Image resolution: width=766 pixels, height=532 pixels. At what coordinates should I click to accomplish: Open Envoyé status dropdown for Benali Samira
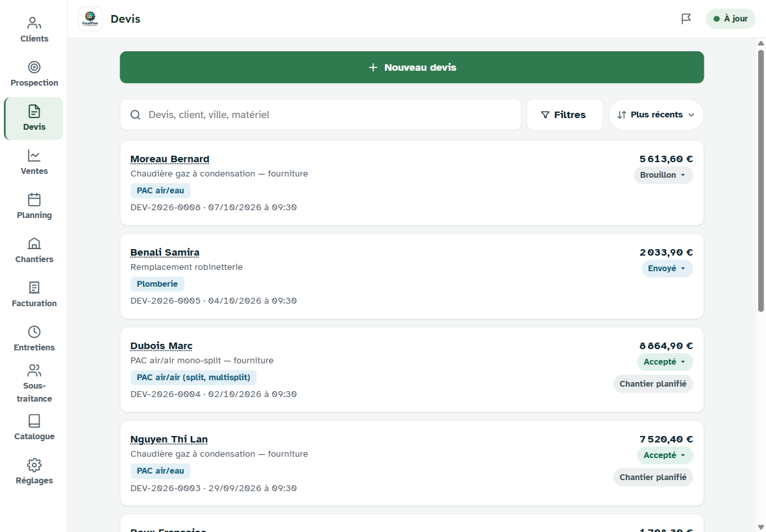(667, 269)
